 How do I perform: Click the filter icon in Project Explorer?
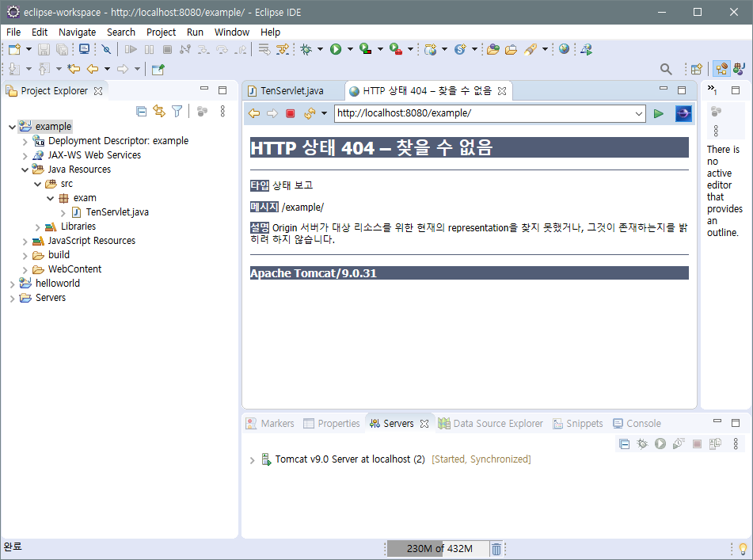tap(177, 112)
